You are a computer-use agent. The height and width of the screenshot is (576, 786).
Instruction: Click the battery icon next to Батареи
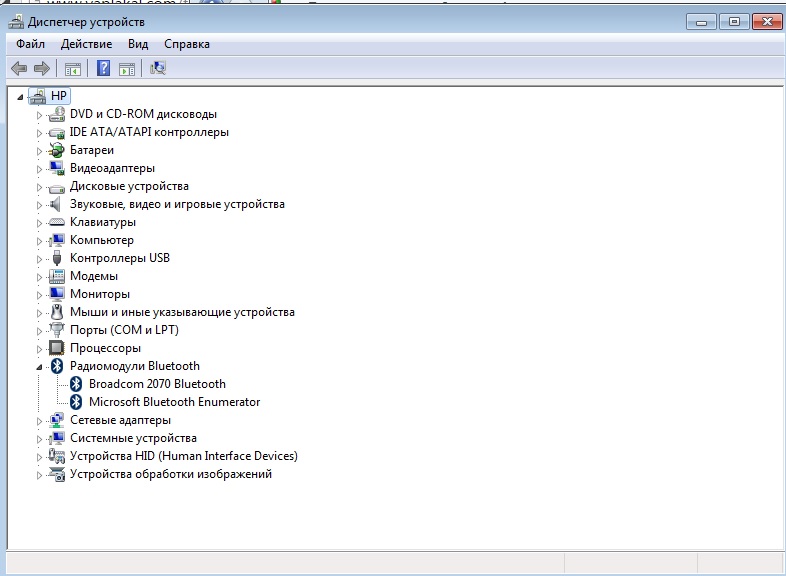[57, 150]
